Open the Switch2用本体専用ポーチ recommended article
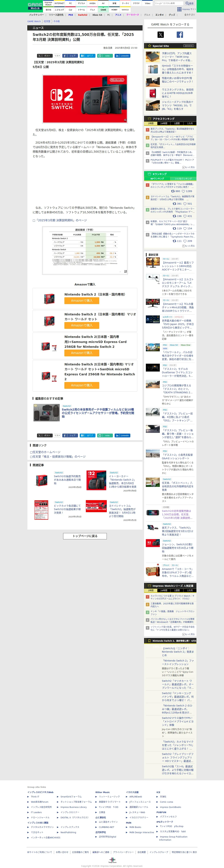The height and width of the screenshot is (868, 224). 98,413
